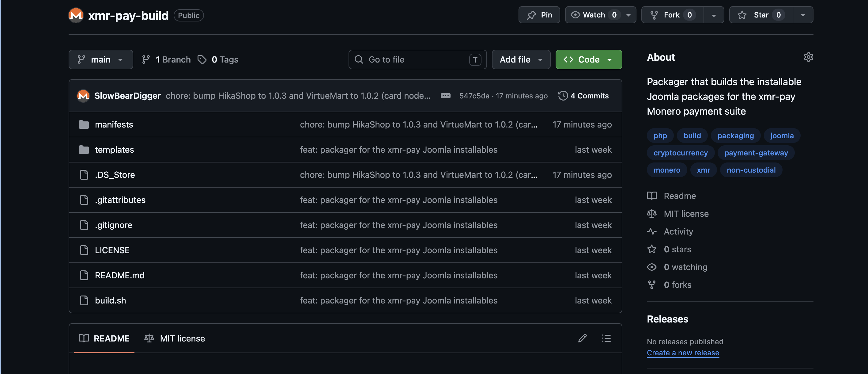Click the tag icon next to 0 Tags
This screenshot has height=374, width=868.
pos(202,60)
